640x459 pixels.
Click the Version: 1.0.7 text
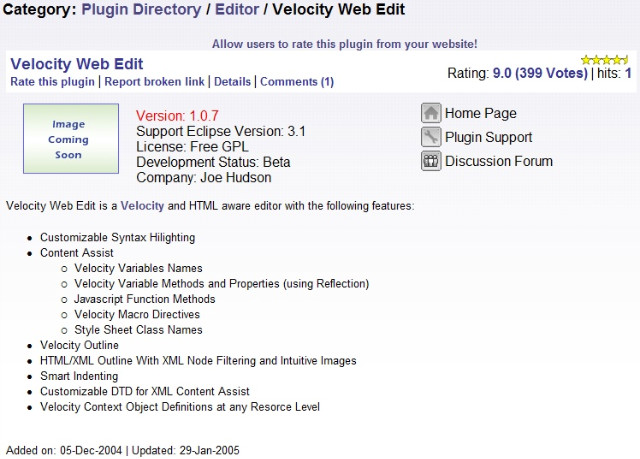(177, 116)
